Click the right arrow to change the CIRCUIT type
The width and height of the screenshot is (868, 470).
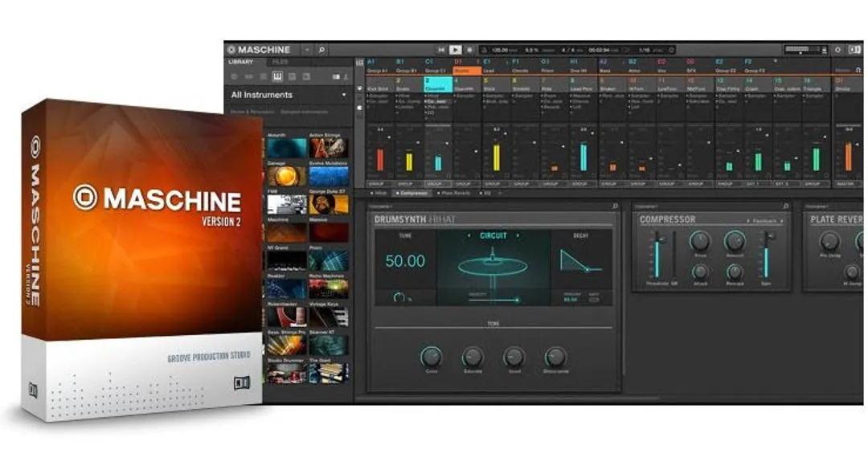point(518,235)
